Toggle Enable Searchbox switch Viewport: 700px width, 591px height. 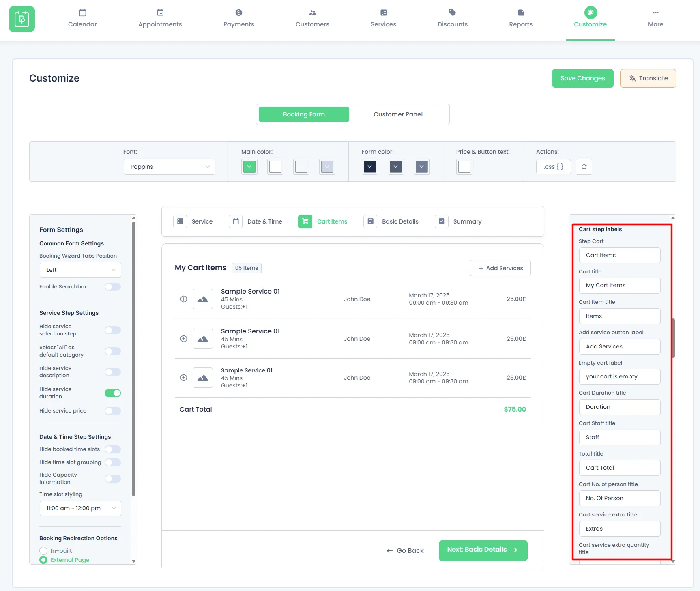tap(113, 287)
